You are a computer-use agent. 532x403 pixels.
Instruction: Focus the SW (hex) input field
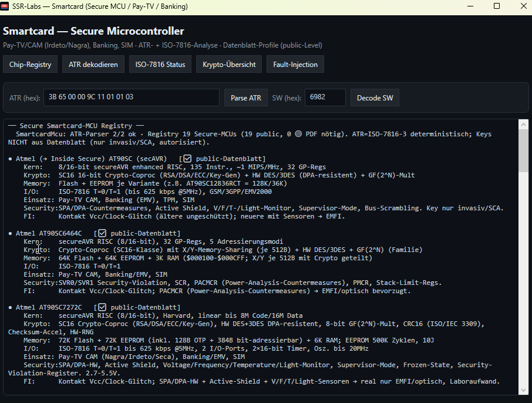[x=325, y=98]
